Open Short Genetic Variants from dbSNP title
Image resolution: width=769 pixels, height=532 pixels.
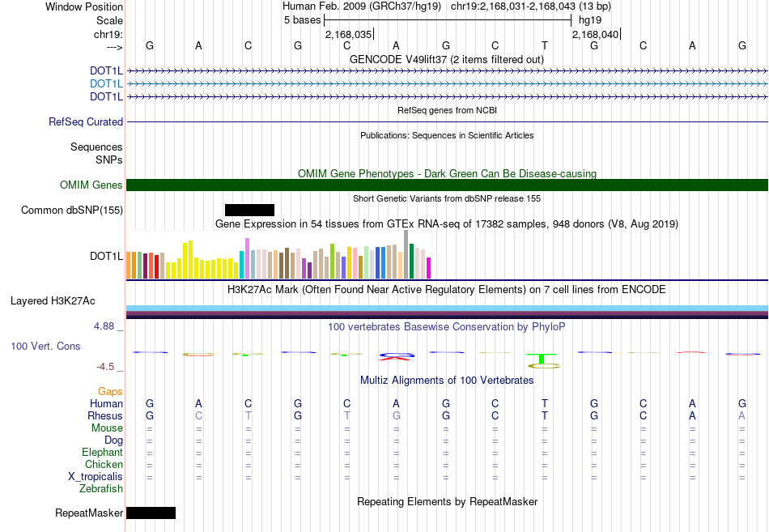(x=447, y=198)
